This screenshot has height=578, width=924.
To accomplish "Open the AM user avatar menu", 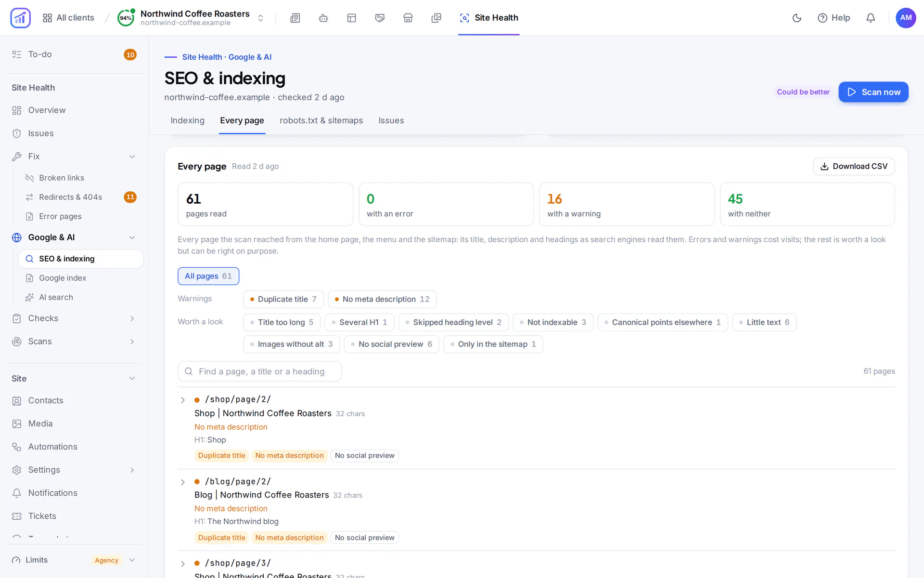I will [906, 18].
